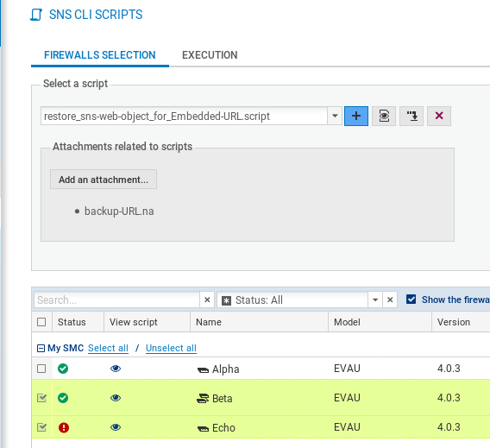490x448 pixels.
Task: Uncheck the Beta firewall checkbox
Action: [x=41, y=398]
